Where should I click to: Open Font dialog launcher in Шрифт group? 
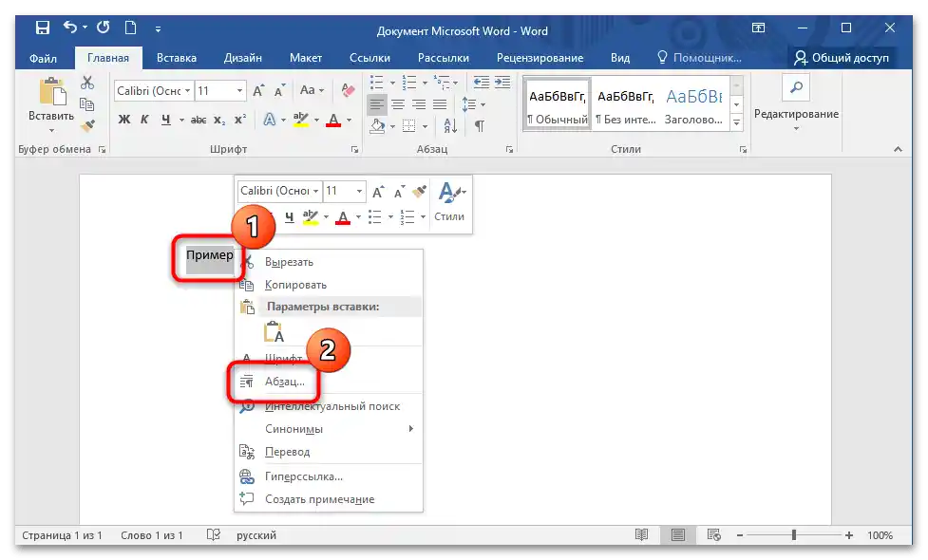(x=355, y=150)
